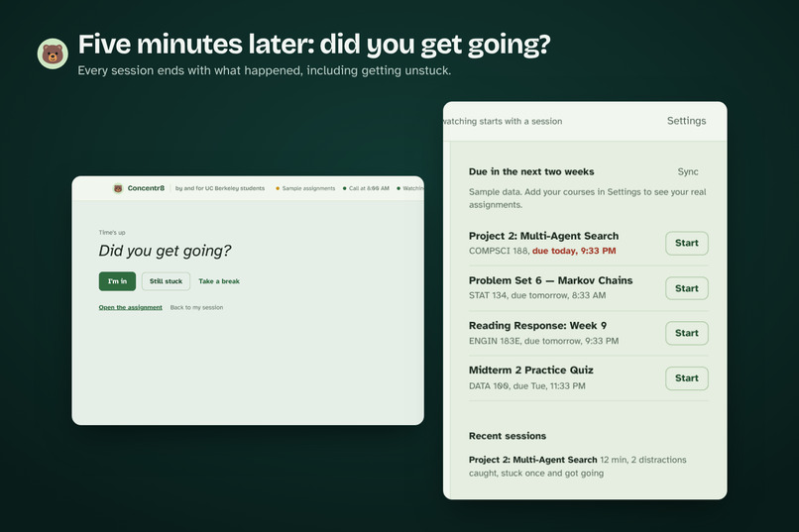Click the large bear mascot icon by the headline

click(53, 53)
